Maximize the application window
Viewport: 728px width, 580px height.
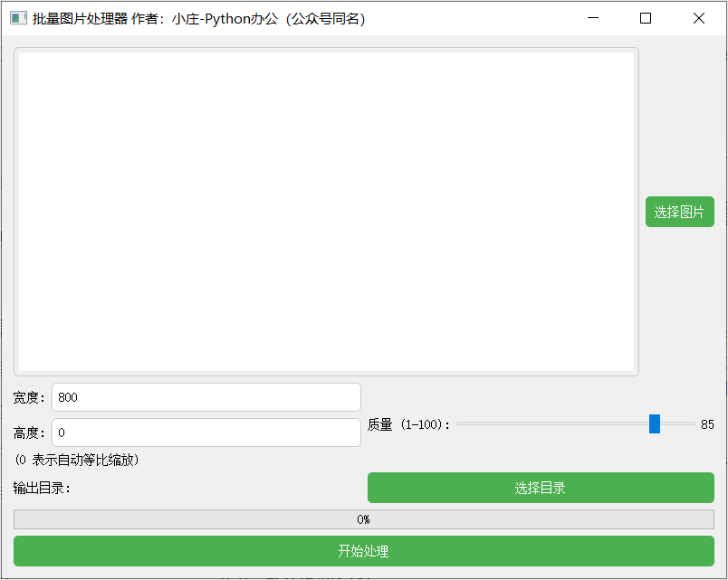coord(646,18)
